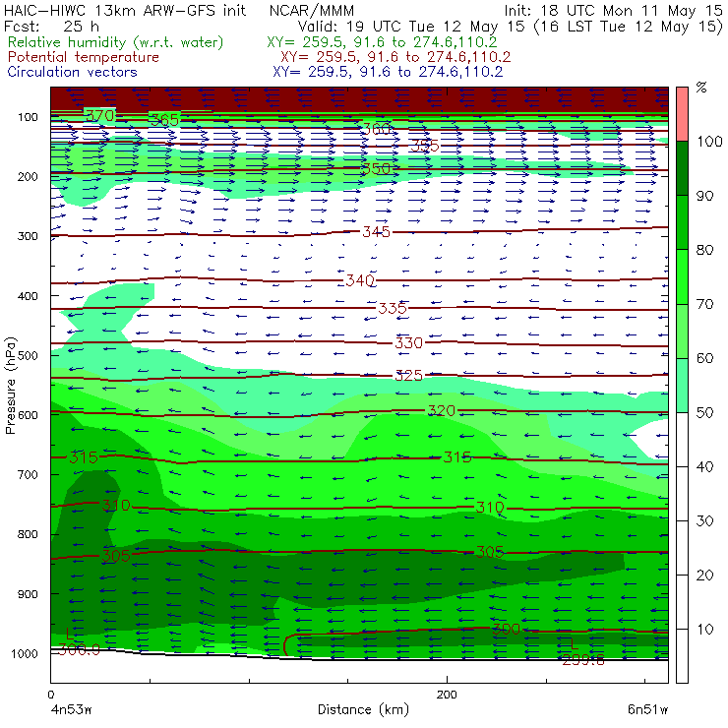
Task: Click the 350 contour label
Action: click(377, 168)
